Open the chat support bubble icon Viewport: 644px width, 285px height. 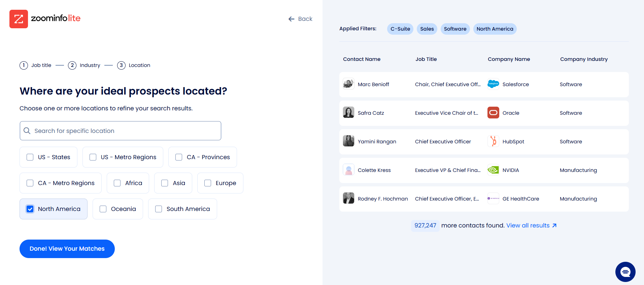625,272
